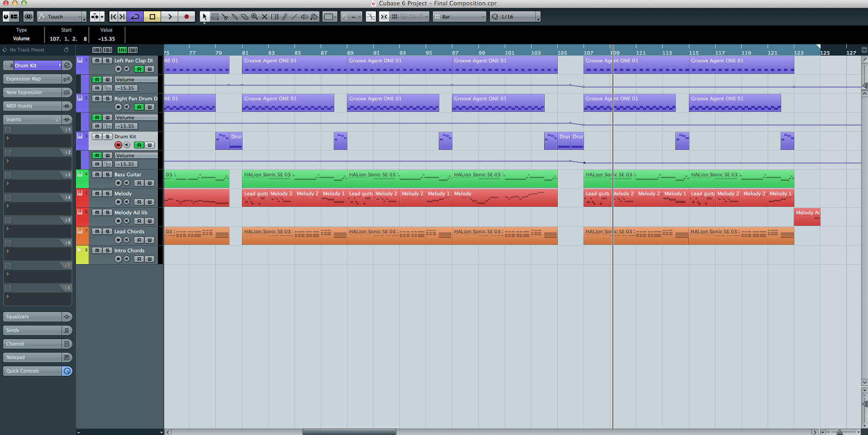Hit the Record transport button
Viewport: 868px width, 435px height.
187,17
